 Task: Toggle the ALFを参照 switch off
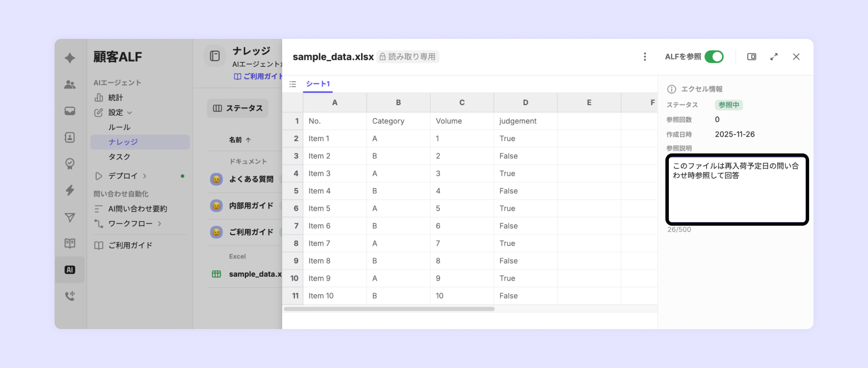714,57
